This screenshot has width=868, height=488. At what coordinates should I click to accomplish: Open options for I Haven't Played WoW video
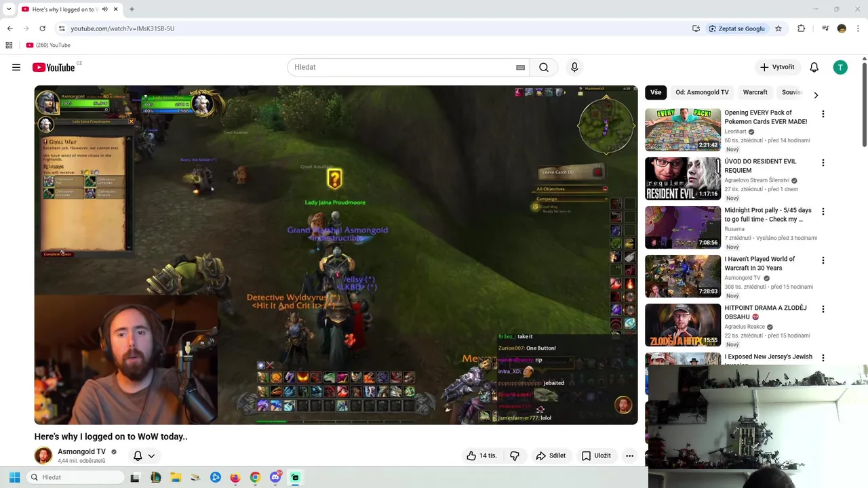pyautogui.click(x=823, y=260)
